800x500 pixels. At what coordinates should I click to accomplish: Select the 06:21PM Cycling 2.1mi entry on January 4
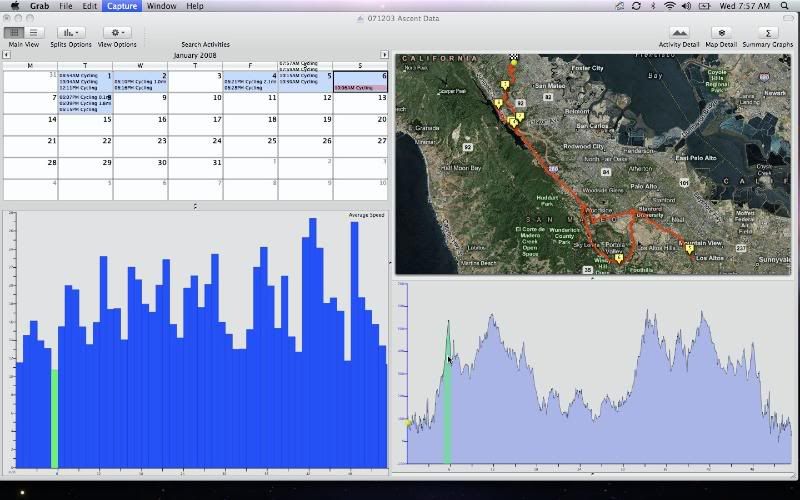tap(250, 82)
